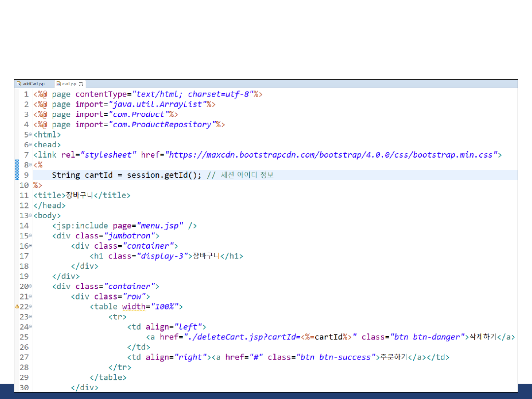
Task: Collapse the container div on line 20
Action: click(x=31, y=286)
